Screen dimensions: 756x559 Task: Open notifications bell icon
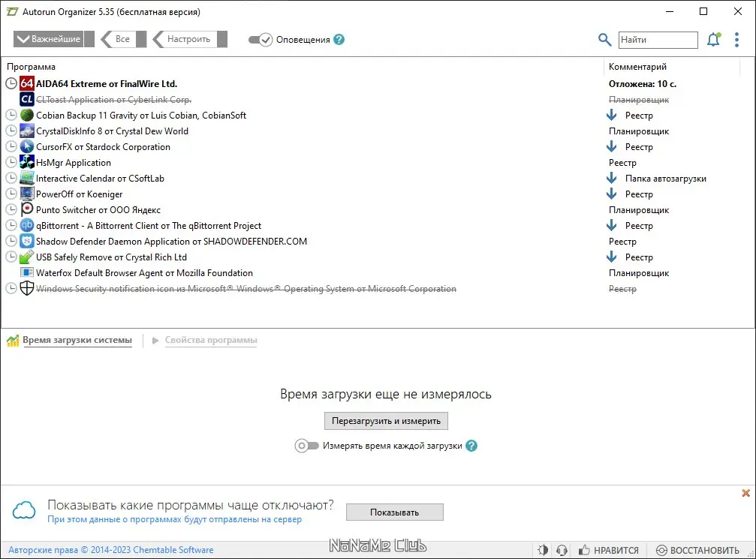tap(713, 40)
